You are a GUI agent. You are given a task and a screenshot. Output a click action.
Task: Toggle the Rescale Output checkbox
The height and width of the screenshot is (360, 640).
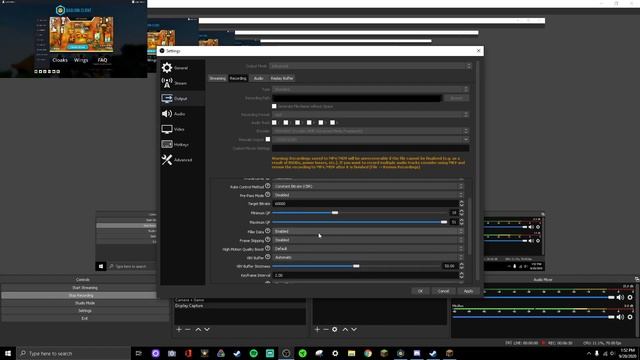[268, 139]
